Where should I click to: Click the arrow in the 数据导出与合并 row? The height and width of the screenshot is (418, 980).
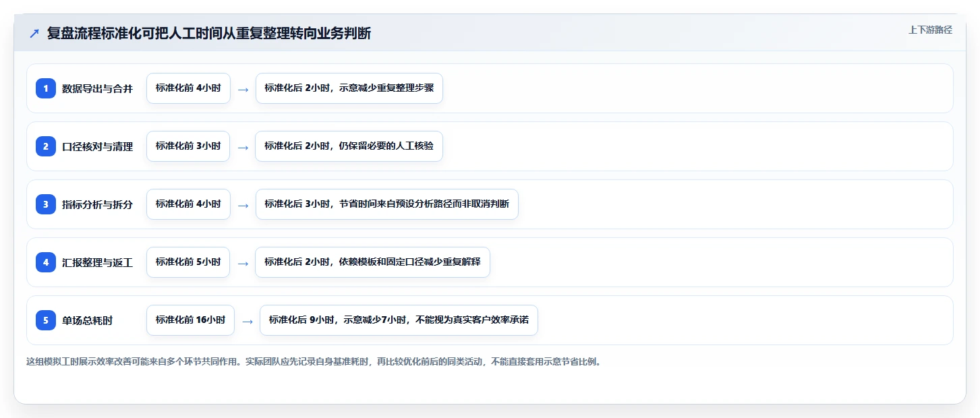[243, 89]
